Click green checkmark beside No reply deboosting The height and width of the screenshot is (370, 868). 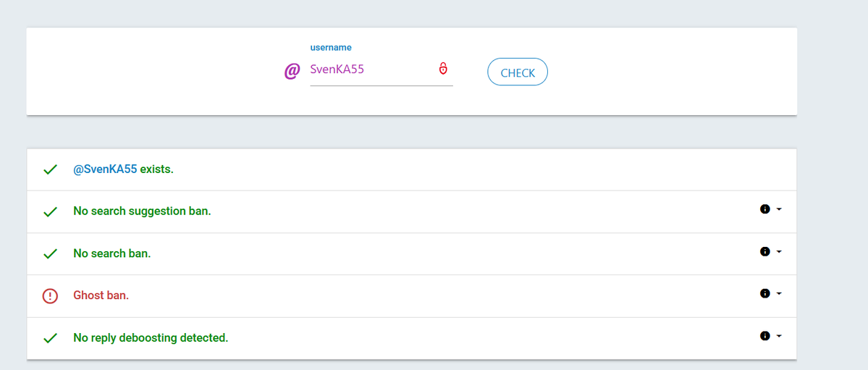pyautogui.click(x=51, y=338)
